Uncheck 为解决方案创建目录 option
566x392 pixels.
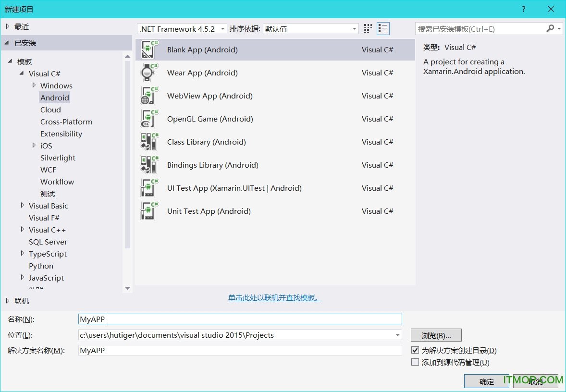[x=415, y=350]
